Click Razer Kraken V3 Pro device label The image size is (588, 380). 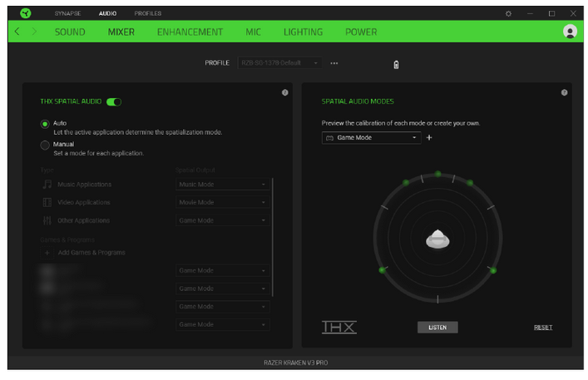coord(295,363)
